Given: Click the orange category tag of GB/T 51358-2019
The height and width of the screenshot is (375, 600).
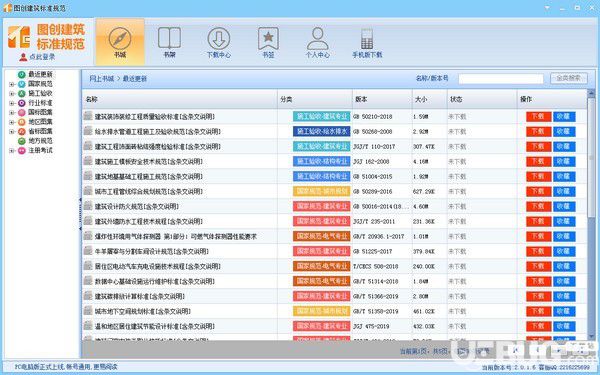Looking at the screenshot, I should coord(321,311).
